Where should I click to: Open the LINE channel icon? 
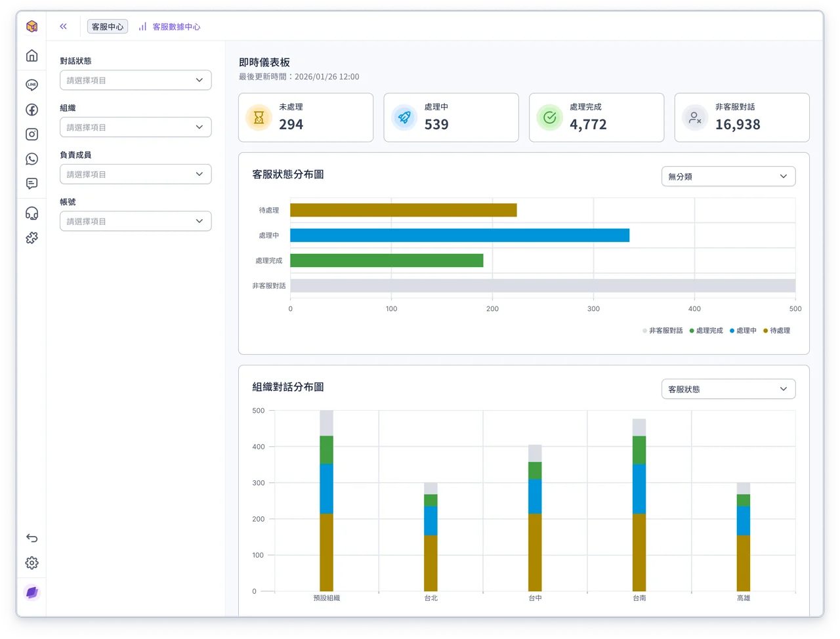pyautogui.click(x=31, y=85)
